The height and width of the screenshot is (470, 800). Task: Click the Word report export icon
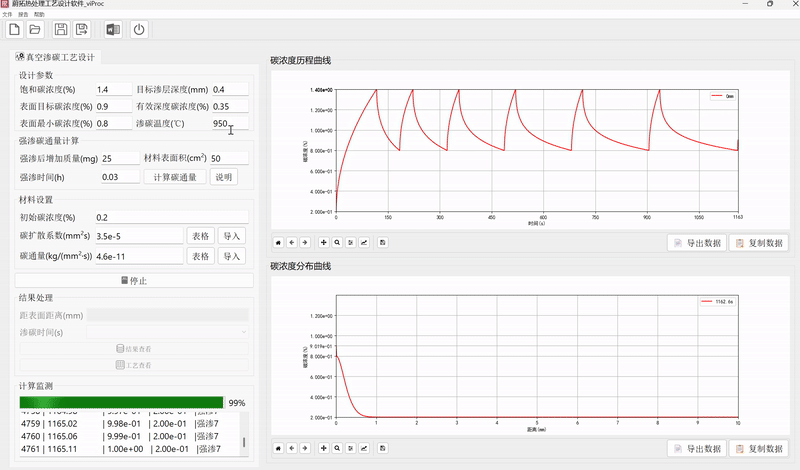click(113, 30)
